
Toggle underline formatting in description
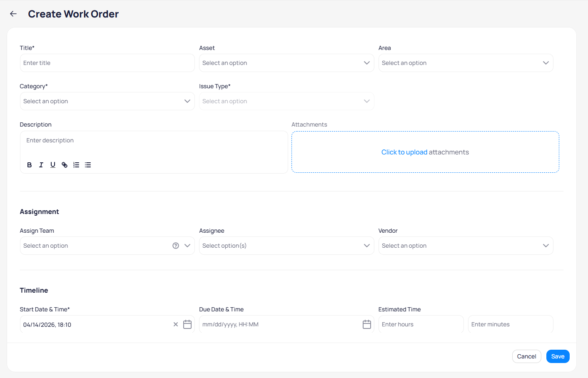pos(53,165)
